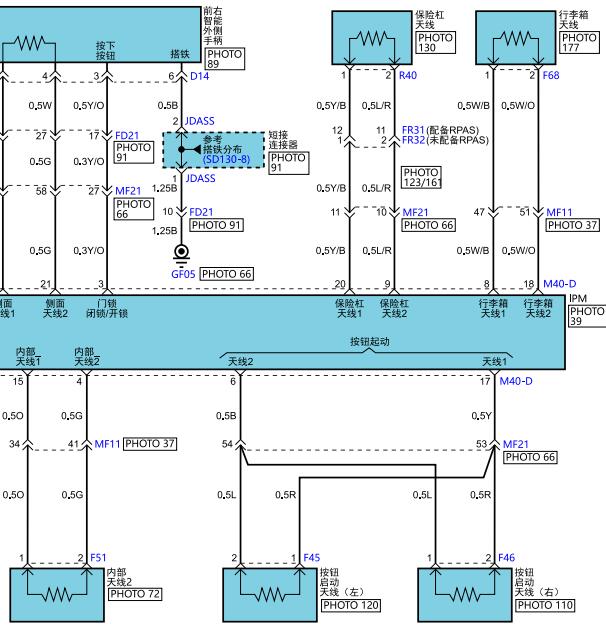
Task: Click the resistor symbol in 行李箱天线 box
Action: (516, 39)
